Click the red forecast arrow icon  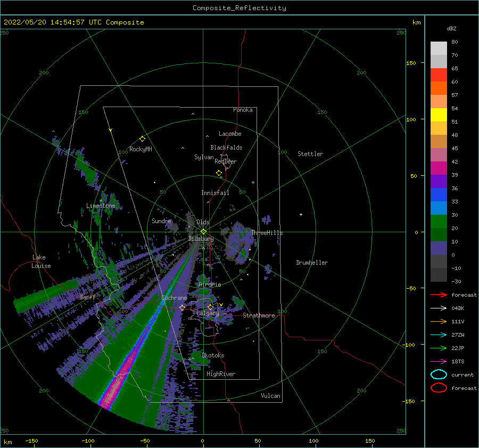pyautogui.click(x=439, y=295)
